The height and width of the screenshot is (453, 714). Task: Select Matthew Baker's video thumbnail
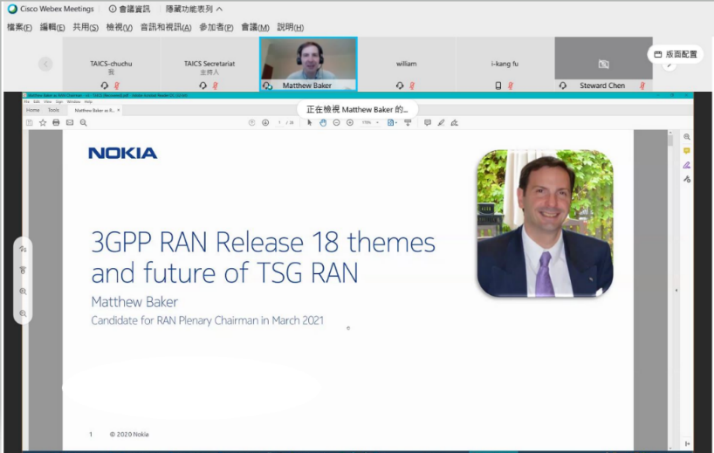pos(308,64)
